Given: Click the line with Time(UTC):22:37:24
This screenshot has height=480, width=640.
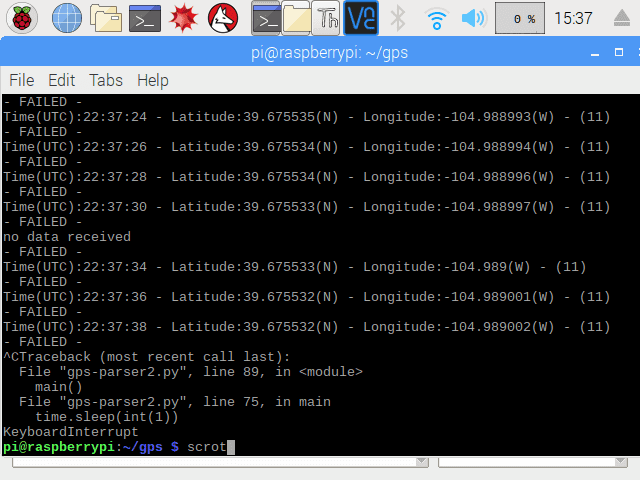Looking at the screenshot, I should (x=307, y=117).
